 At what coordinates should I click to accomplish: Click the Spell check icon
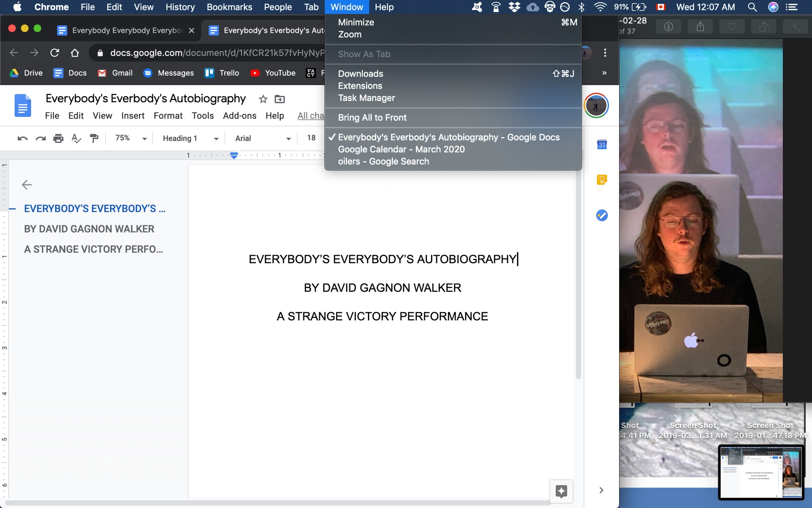click(x=76, y=138)
